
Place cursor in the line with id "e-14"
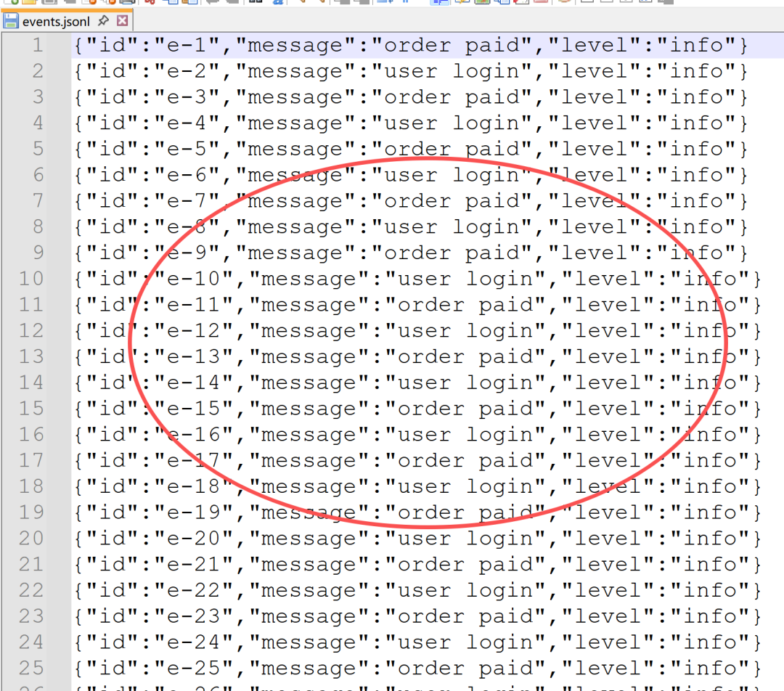pos(417,383)
